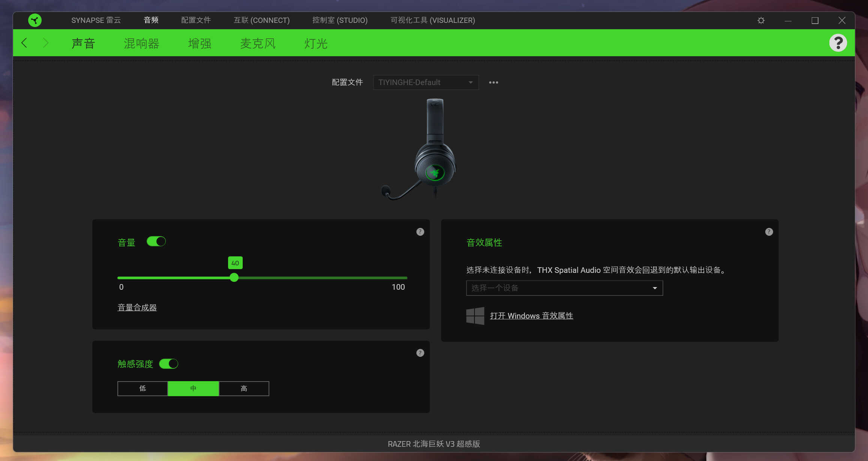Click the RAZER 北海巨妖 V3 超感版 footer text
This screenshot has height=461, width=868.
434,444
